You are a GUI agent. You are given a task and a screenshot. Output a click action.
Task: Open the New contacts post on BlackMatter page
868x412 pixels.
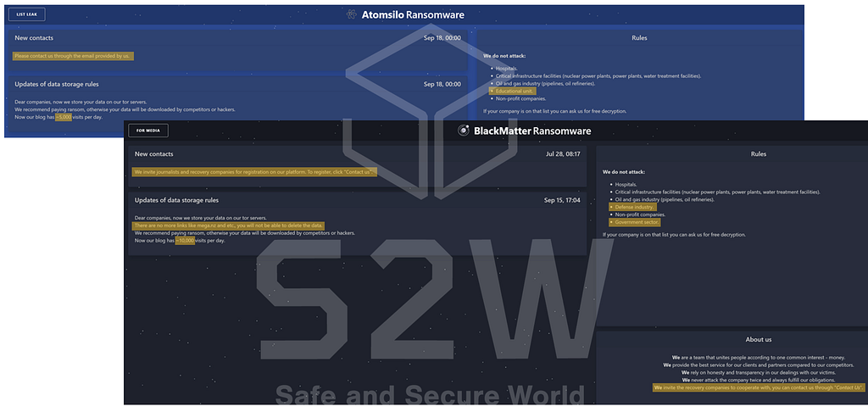click(x=357, y=164)
